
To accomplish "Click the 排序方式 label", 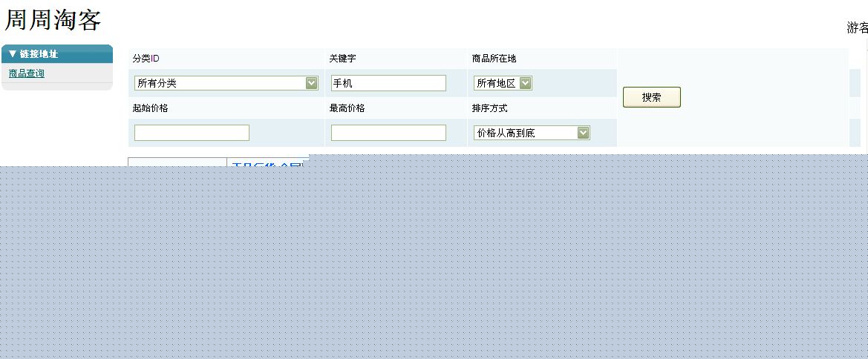I will (489, 108).
